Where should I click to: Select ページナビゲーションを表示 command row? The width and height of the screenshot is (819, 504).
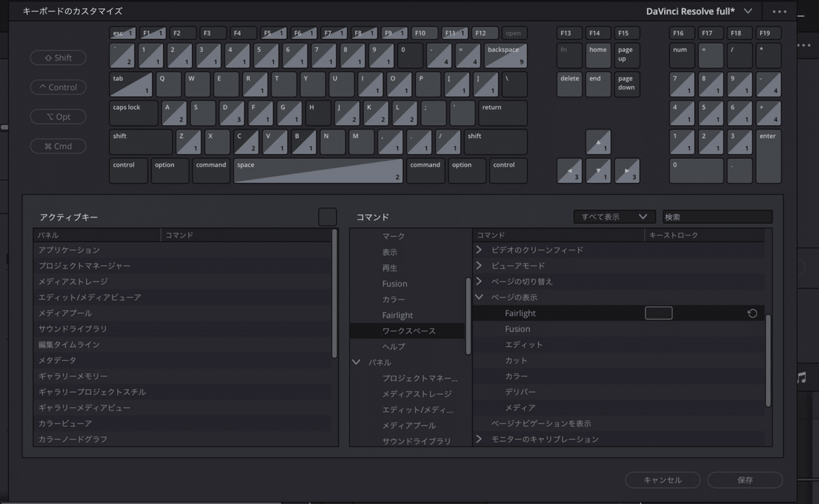(618, 424)
